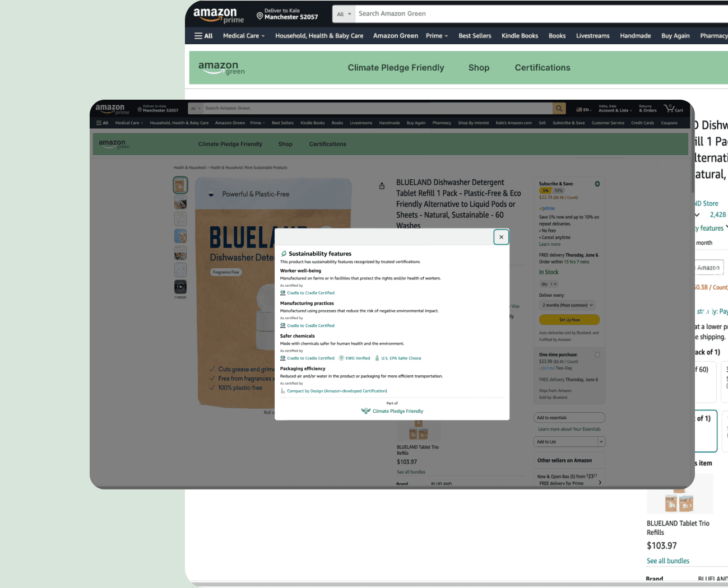
Task: Select the first product image thumbnail
Action: point(180,185)
